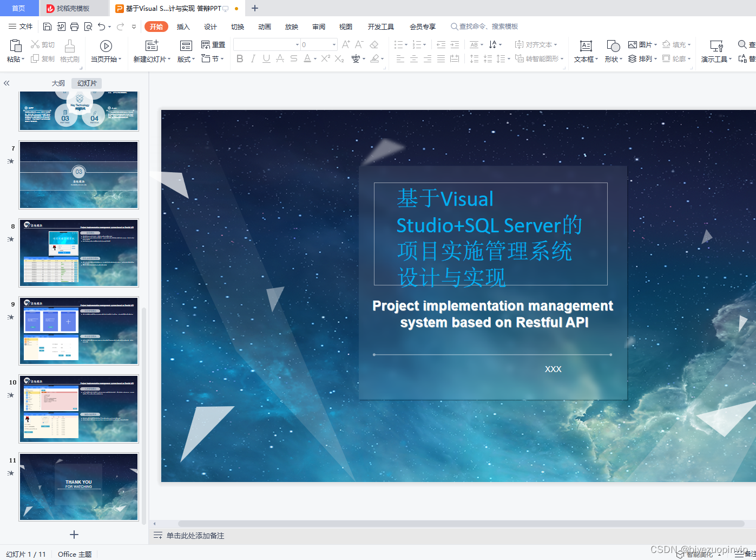Switch to the Review (审阅) ribbon tab

[x=319, y=27]
